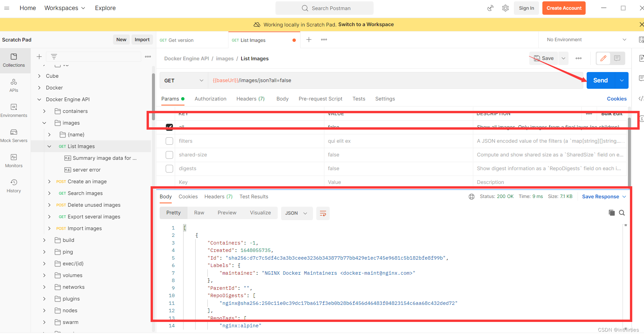Search within the response body
Viewport: 644px width, 335px height.
622,213
